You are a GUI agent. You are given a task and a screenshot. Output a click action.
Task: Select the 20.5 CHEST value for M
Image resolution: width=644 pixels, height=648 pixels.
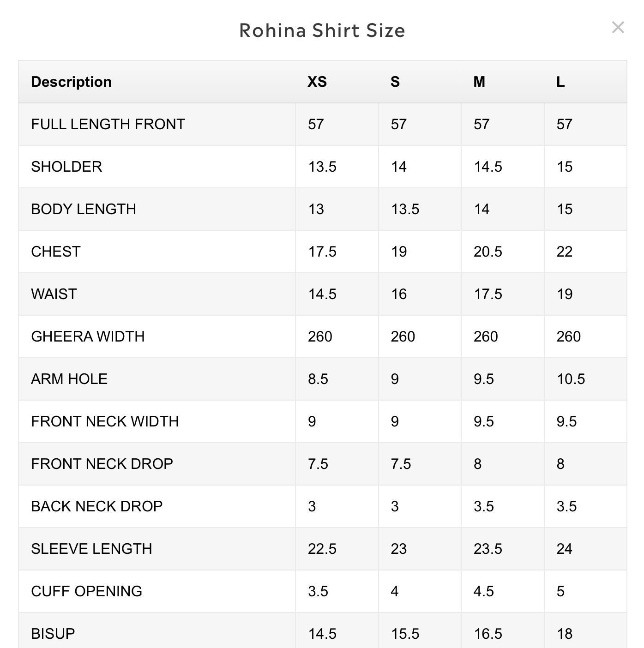pyautogui.click(x=488, y=252)
